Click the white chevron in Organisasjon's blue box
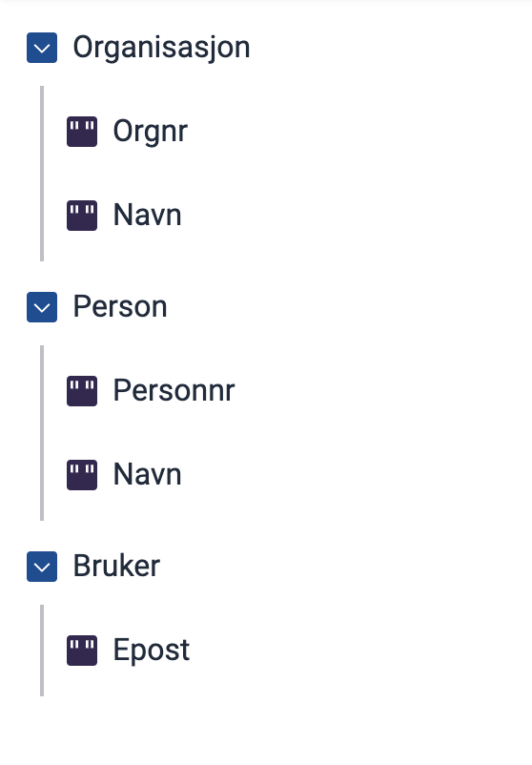This screenshot has height=765, width=532. tap(42, 49)
